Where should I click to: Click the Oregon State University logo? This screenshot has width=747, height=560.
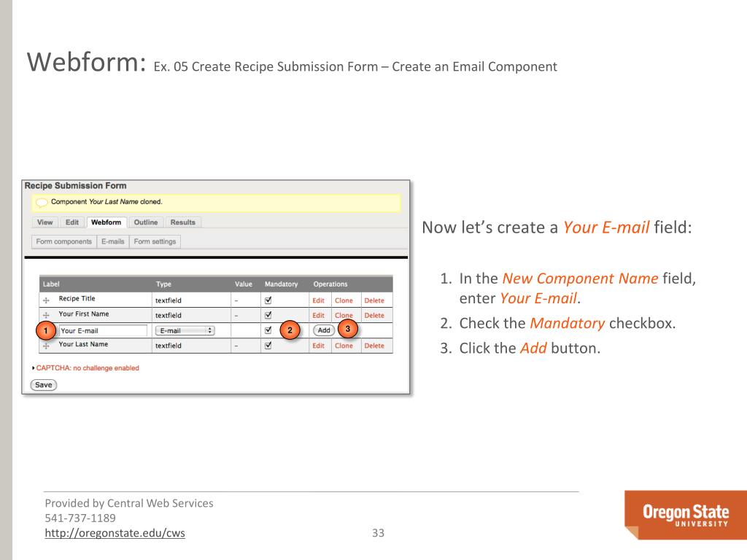(686, 515)
